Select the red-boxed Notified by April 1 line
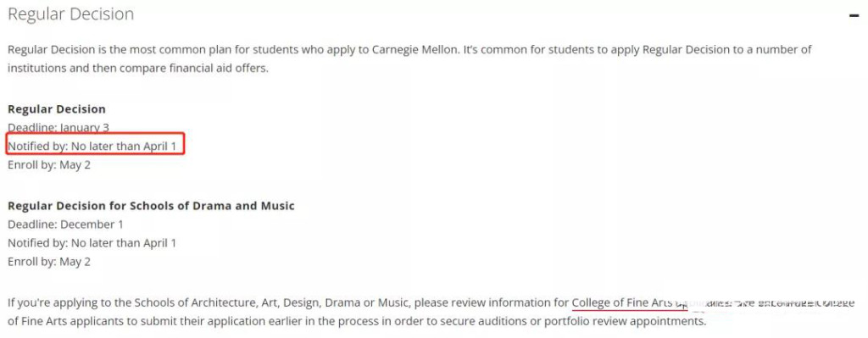The width and height of the screenshot is (868, 338). [x=95, y=146]
